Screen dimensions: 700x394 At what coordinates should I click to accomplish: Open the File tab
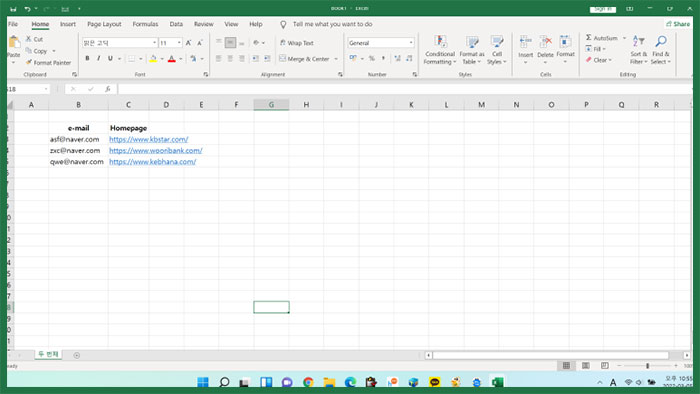[13, 24]
